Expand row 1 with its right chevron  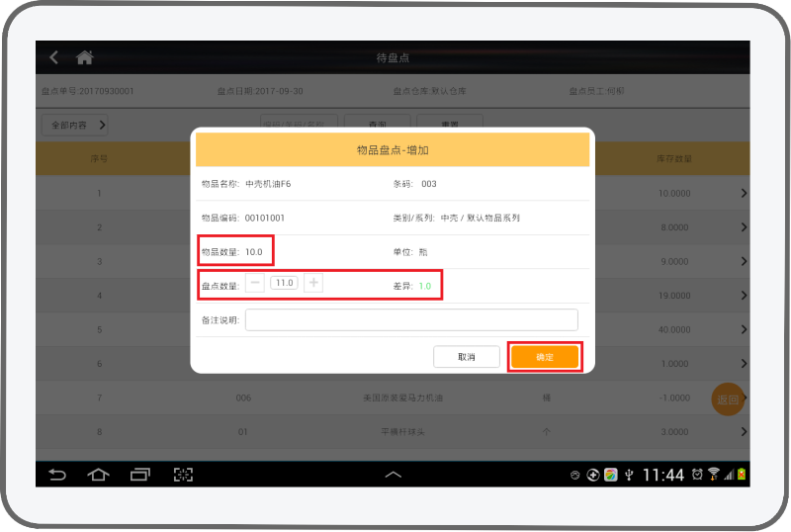(x=743, y=193)
